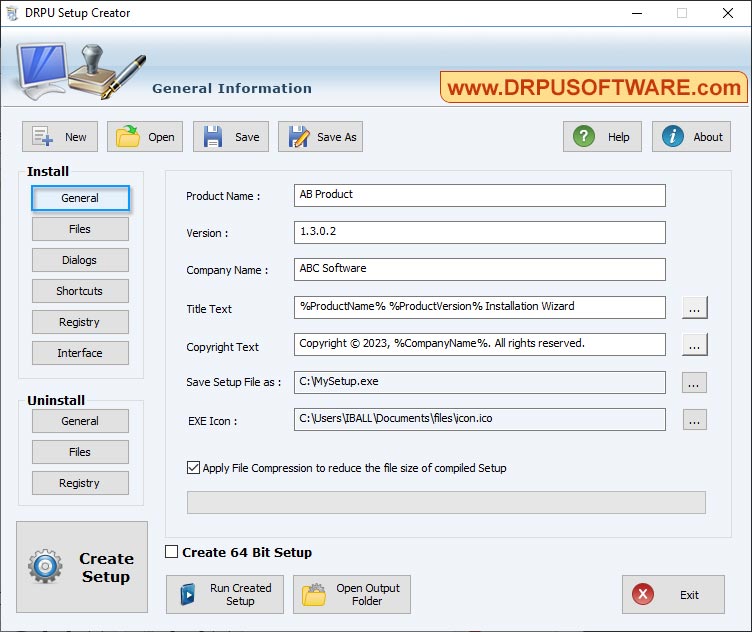The image size is (752, 632).
Task: Click the Company Name input field
Action: coord(480,269)
